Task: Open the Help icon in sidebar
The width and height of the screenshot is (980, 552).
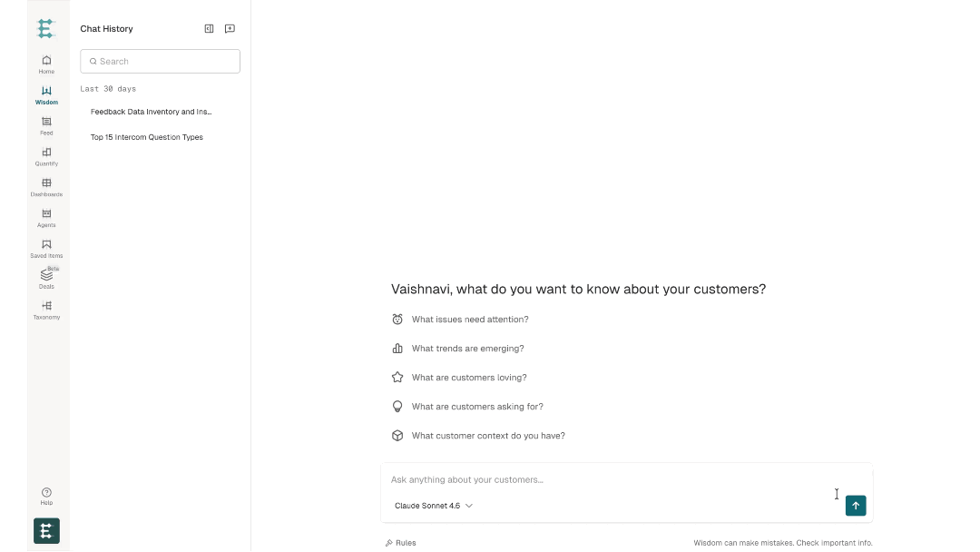Action: [46, 497]
